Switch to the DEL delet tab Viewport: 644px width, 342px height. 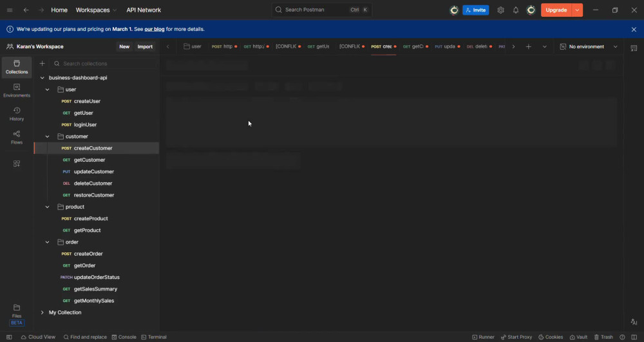(479, 46)
